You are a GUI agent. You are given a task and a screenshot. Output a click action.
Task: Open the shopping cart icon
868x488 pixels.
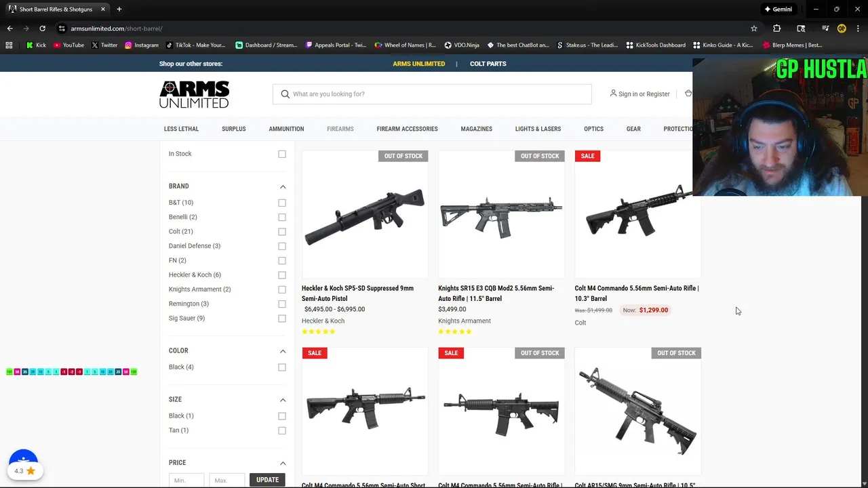pos(688,94)
